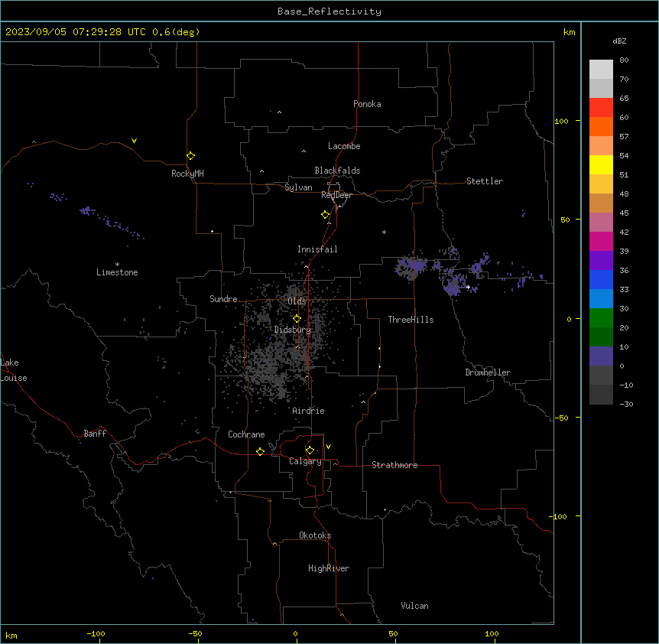Screen dimensions: 659x644
Task: Click the yellow diamond marker beside Cochrane
Action: click(260, 451)
